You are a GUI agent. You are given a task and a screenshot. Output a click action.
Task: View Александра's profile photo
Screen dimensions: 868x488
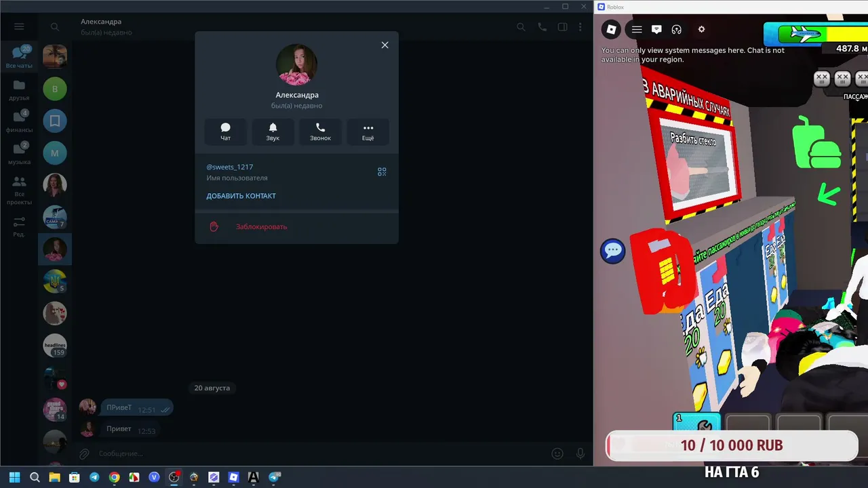click(296, 65)
